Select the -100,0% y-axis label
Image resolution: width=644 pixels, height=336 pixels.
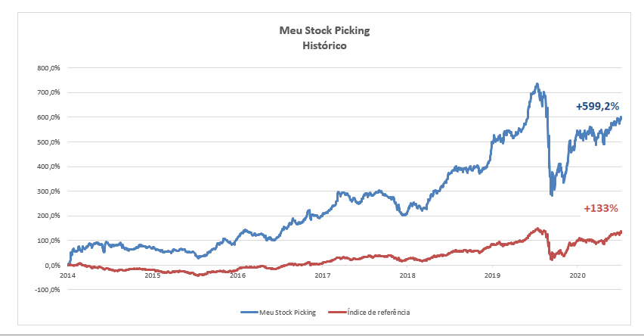[47, 290]
